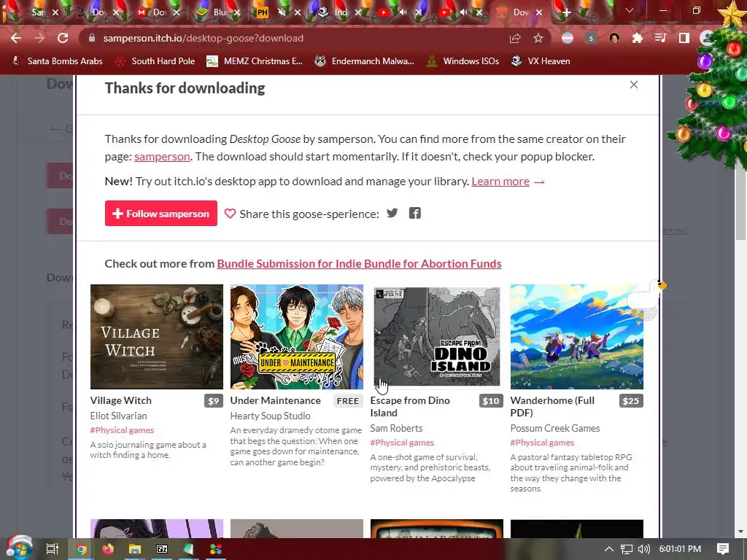Click the $9 price tag
Screen dimensions: 747x560
click(x=214, y=401)
